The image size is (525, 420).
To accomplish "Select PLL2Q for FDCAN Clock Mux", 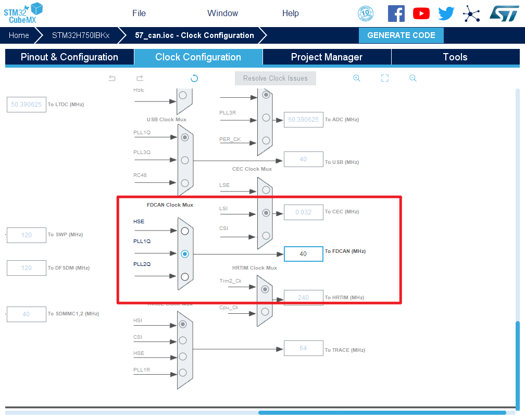I will point(184,277).
